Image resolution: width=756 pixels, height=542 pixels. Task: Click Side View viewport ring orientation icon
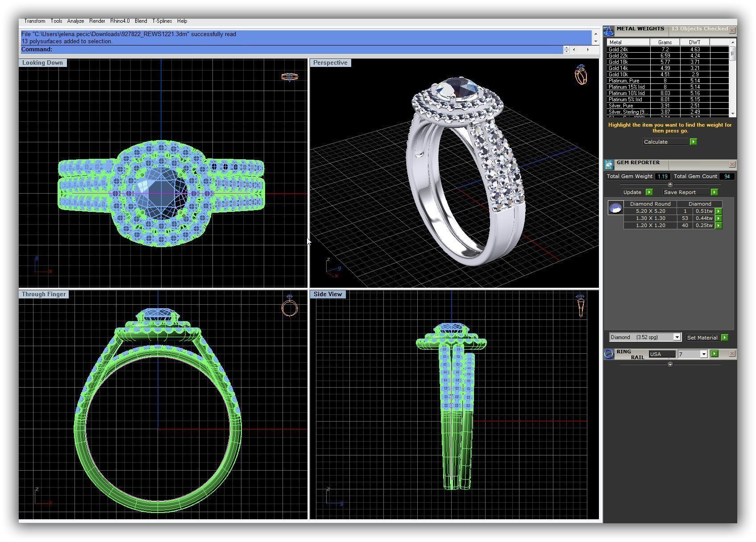(x=581, y=306)
